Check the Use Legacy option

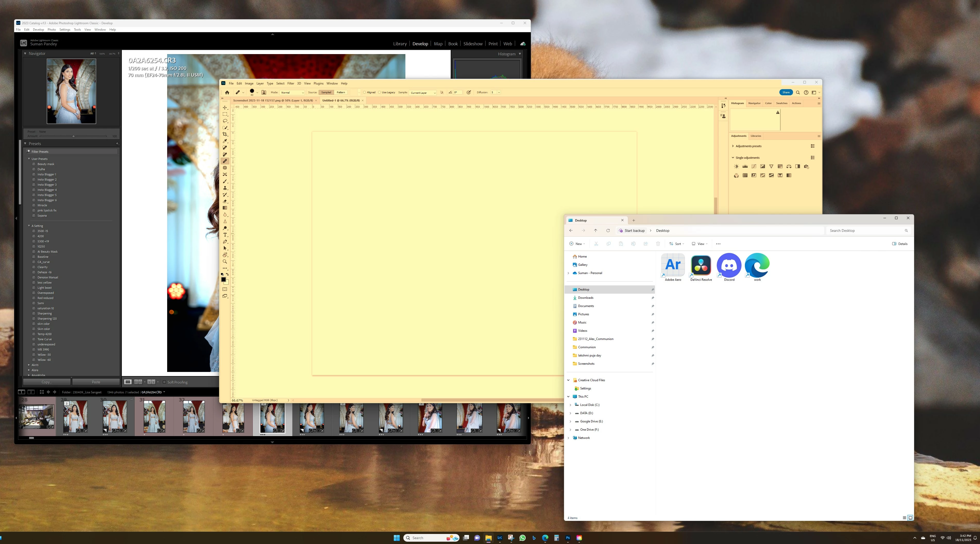click(x=379, y=92)
